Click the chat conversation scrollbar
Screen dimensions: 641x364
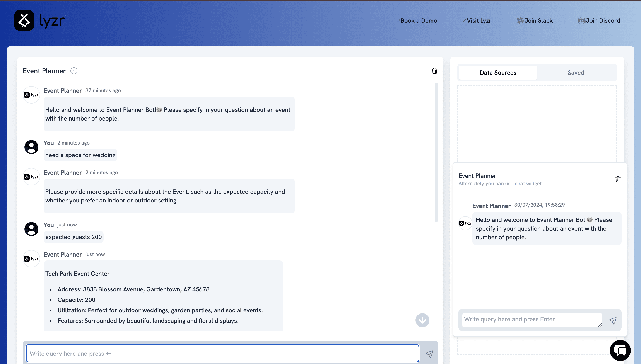[x=436, y=153]
